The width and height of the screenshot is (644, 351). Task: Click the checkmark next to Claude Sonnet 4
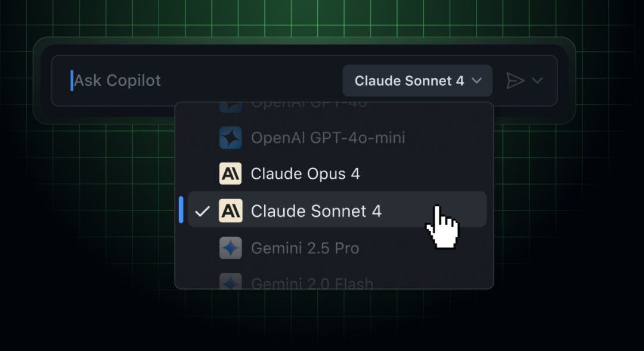tap(202, 212)
